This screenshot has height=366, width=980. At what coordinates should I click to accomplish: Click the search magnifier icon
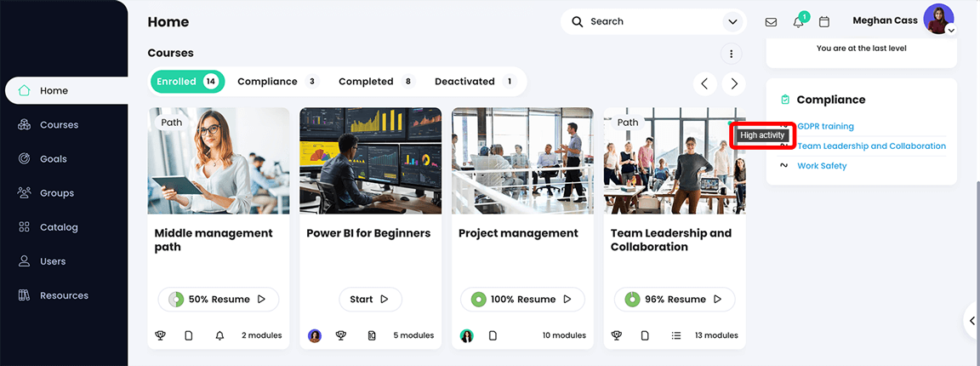(577, 21)
